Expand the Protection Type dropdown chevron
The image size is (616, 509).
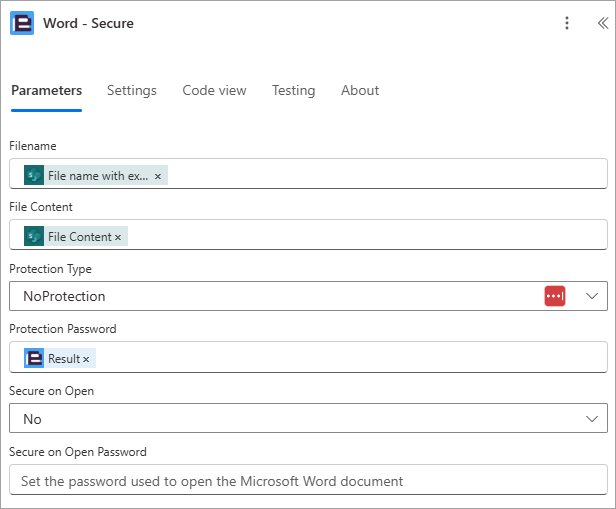[592, 296]
